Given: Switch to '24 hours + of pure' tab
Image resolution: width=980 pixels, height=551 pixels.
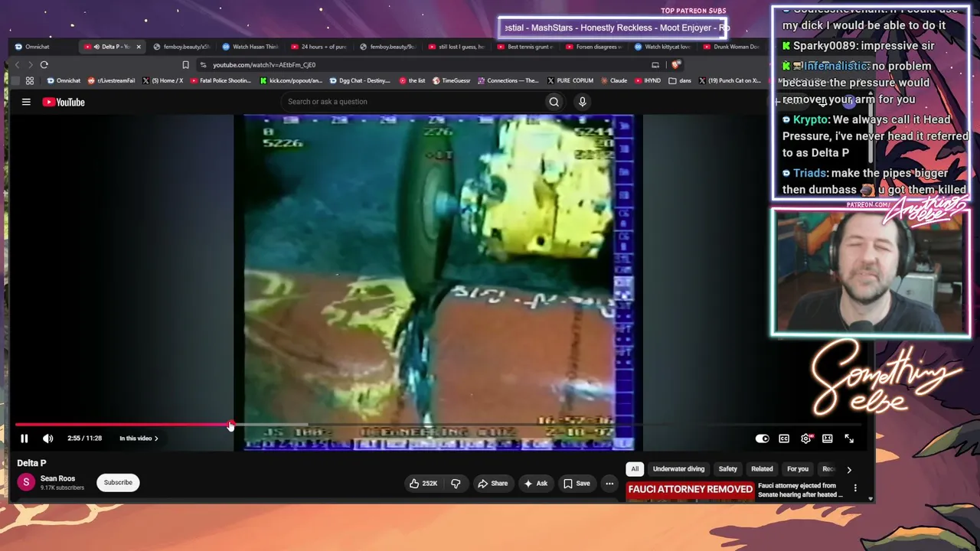Looking at the screenshot, I should pos(320,47).
